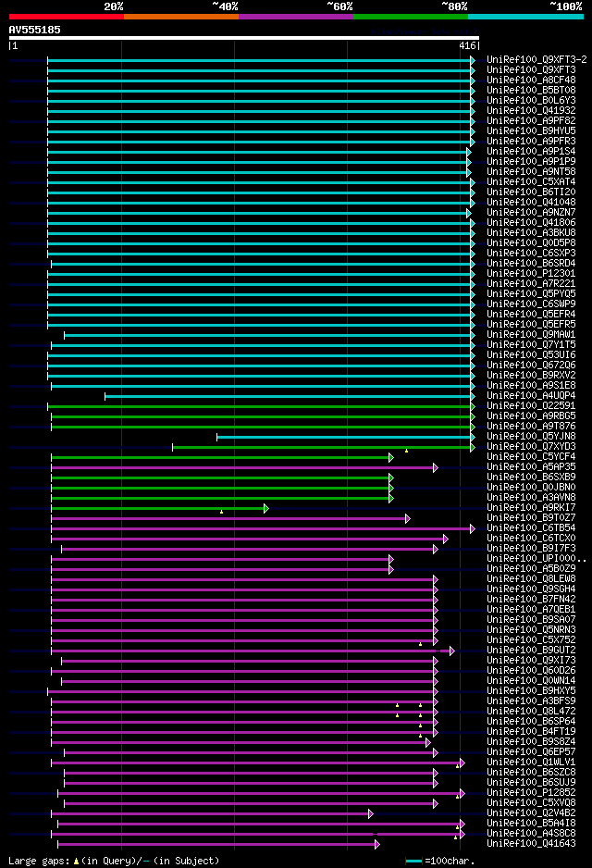Click the UniRef100_B9I7F3 label
592x868 pixels.
(x=531, y=548)
